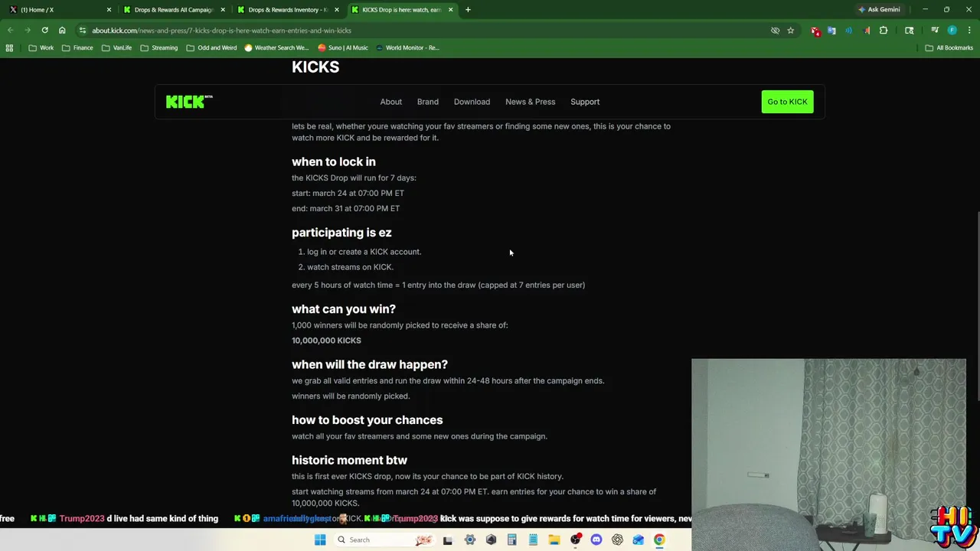Open the Weather Search bookmark
Screen dimensions: 980x551
pyautogui.click(x=276, y=47)
